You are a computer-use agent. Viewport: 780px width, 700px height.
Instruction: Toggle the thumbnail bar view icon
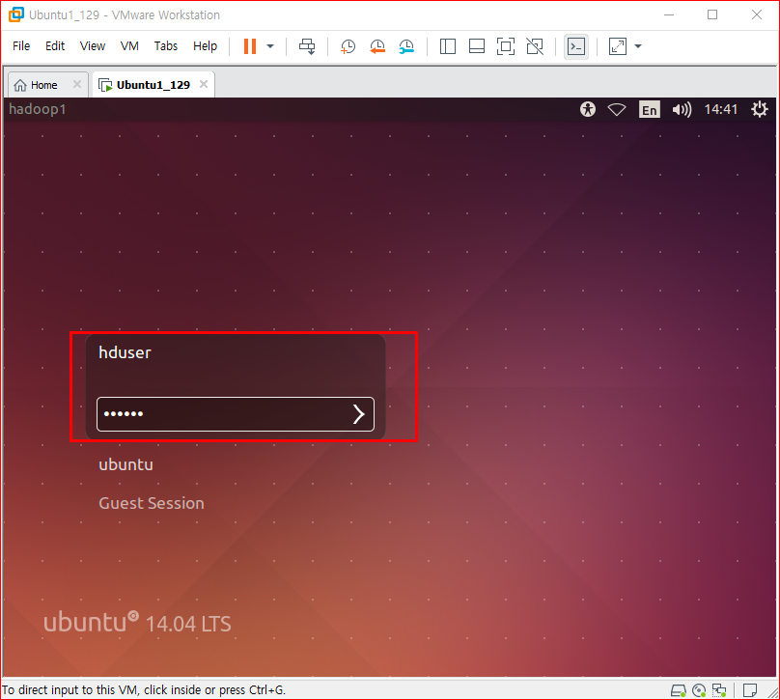coord(477,46)
